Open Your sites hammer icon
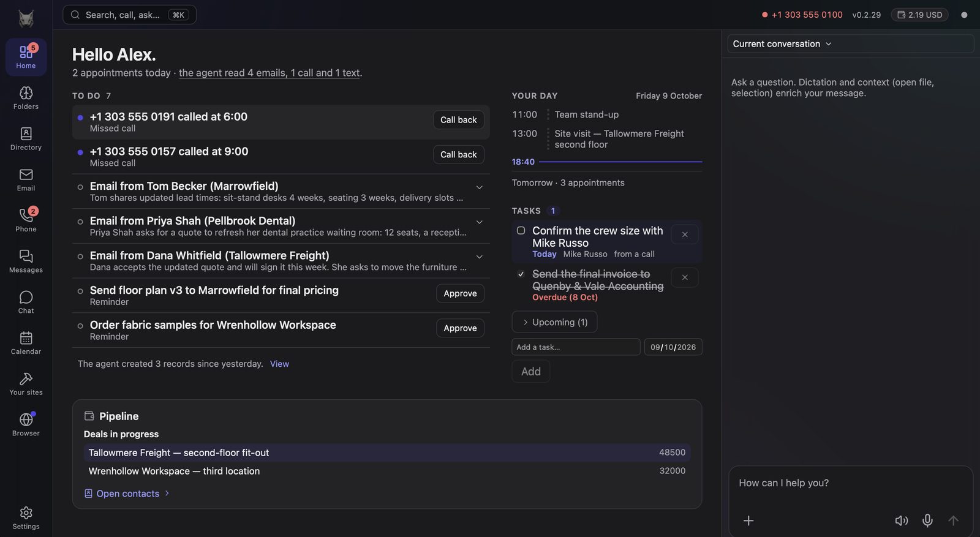 (26, 378)
